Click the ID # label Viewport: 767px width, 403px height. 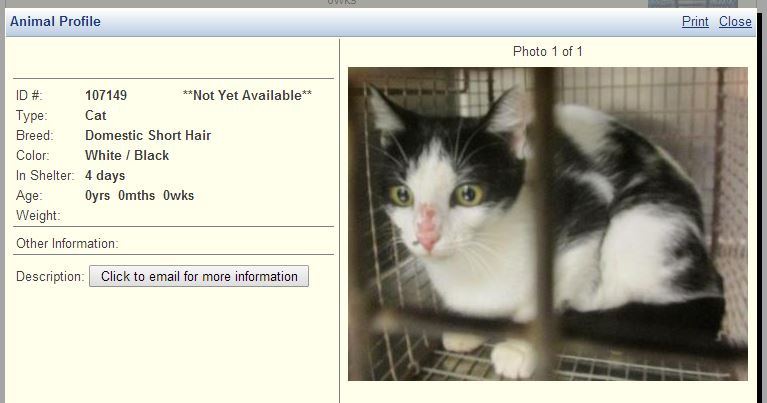[x=29, y=95]
